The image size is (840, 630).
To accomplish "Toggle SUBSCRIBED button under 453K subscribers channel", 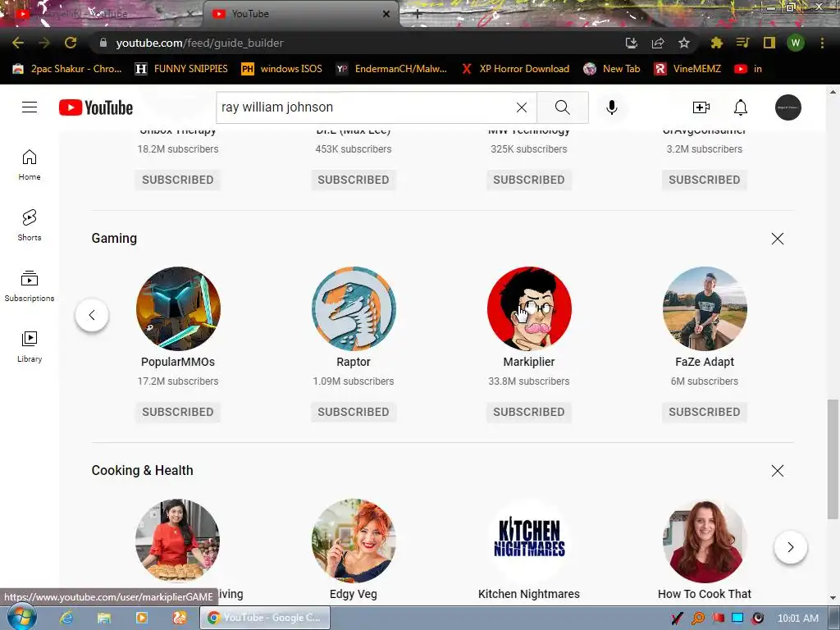I will coord(354,180).
